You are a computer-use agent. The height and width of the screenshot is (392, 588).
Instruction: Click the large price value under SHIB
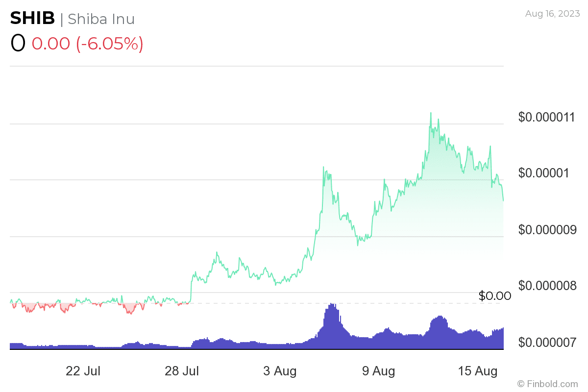coord(18,43)
